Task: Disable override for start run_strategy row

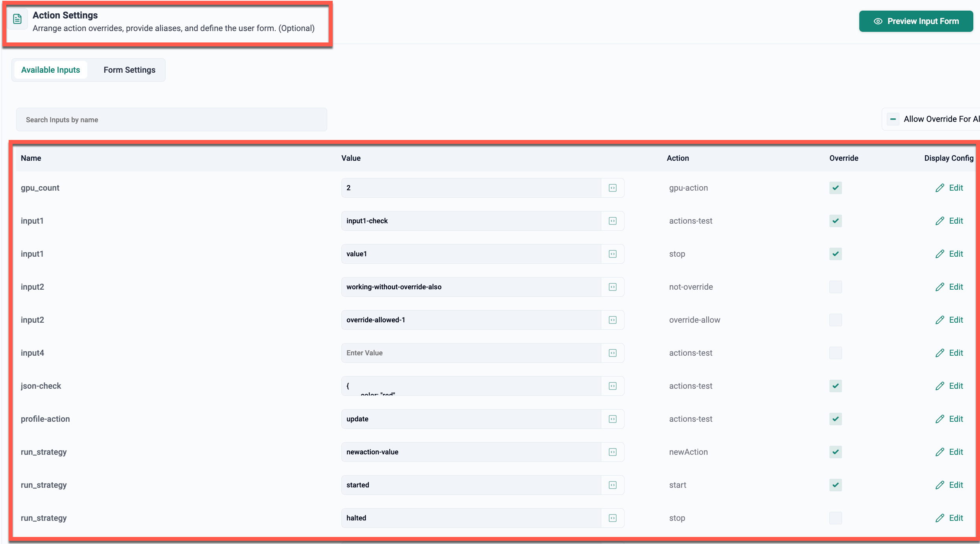Action: pos(835,485)
